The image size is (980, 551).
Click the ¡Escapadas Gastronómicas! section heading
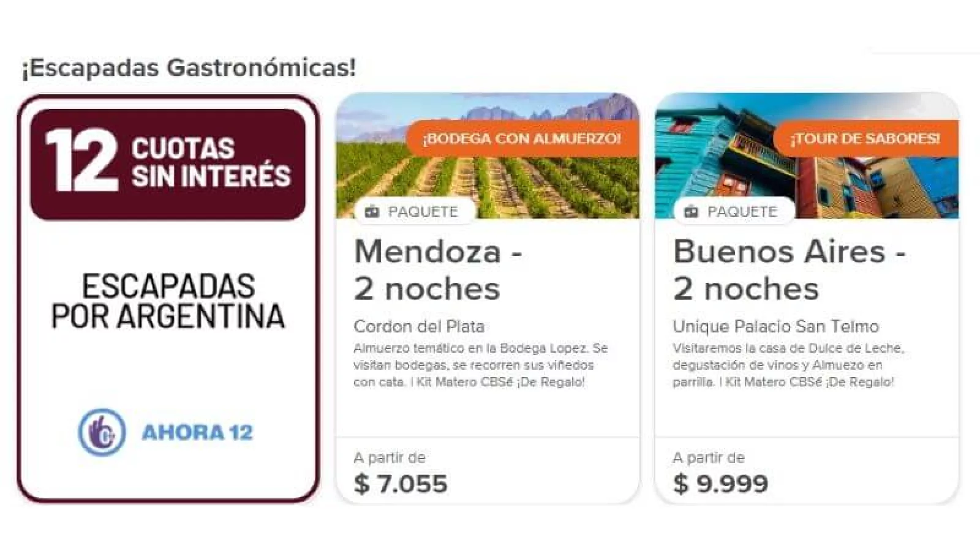pos(189,67)
